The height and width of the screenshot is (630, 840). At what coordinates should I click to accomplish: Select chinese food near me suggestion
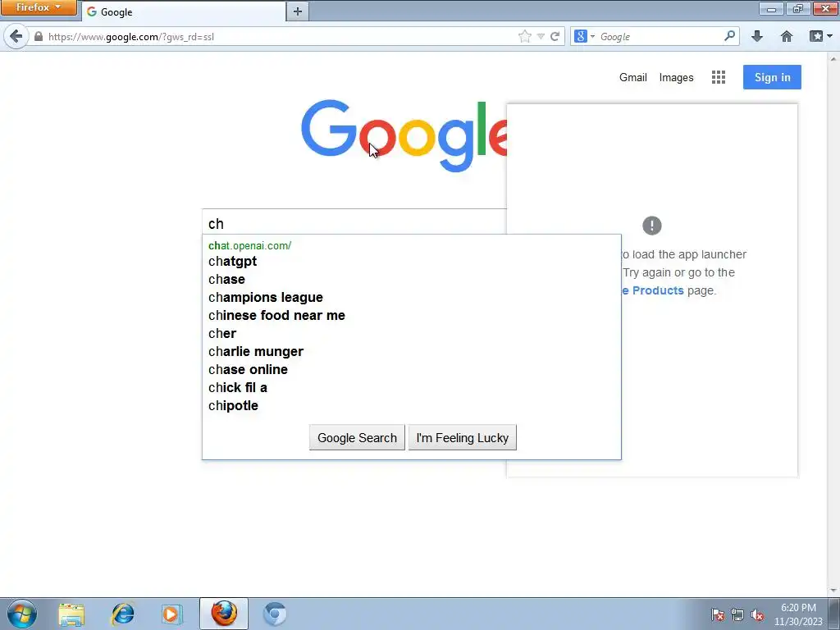pos(276,316)
